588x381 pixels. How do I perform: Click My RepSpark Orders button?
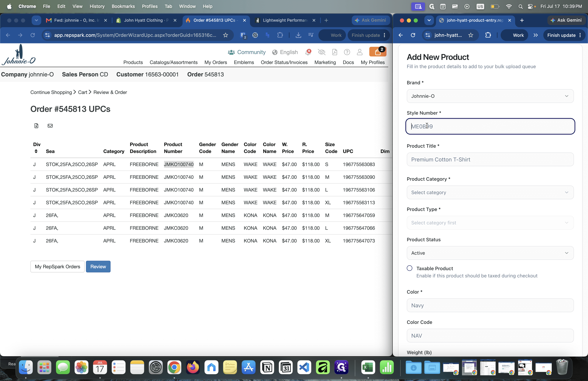(x=57, y=267)
